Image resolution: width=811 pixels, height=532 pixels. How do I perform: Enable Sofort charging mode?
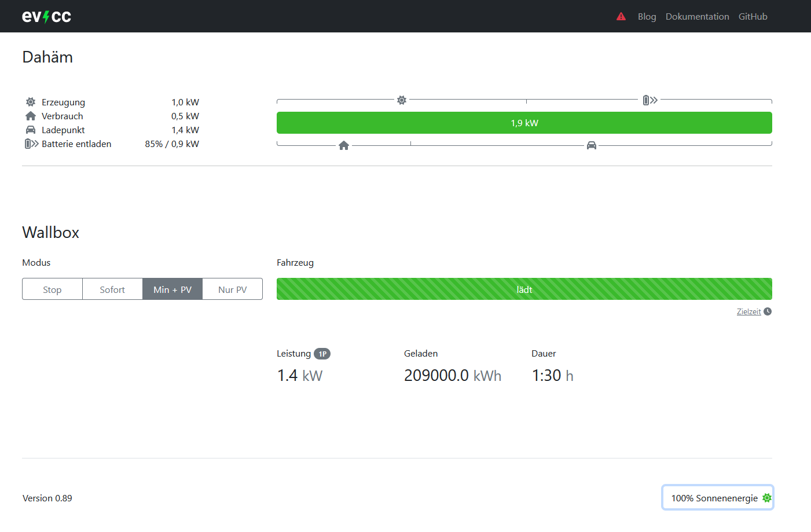112,289
